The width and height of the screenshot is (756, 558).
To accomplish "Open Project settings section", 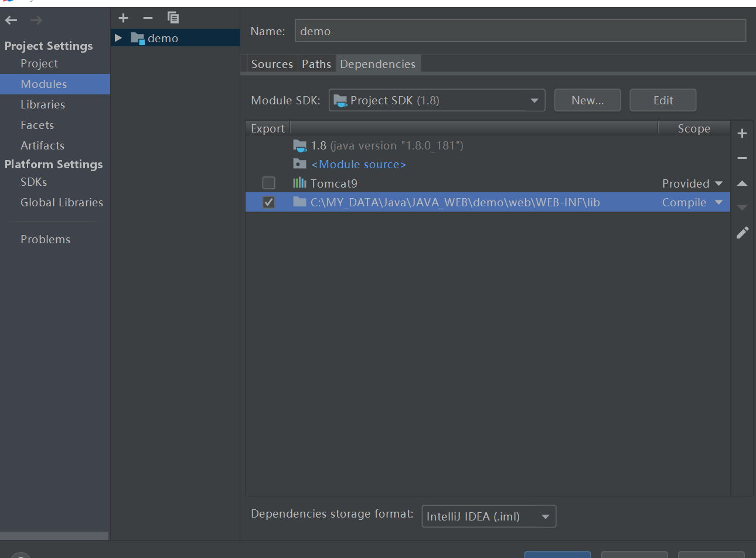I will (x=39, y=63).
